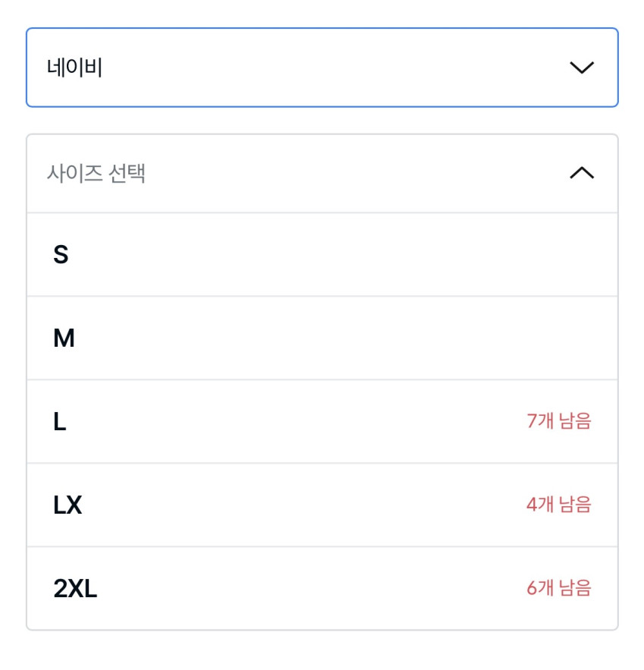The image size is (644, 670).
Task: Select size S from the list
Action: (x=322, y=255)
